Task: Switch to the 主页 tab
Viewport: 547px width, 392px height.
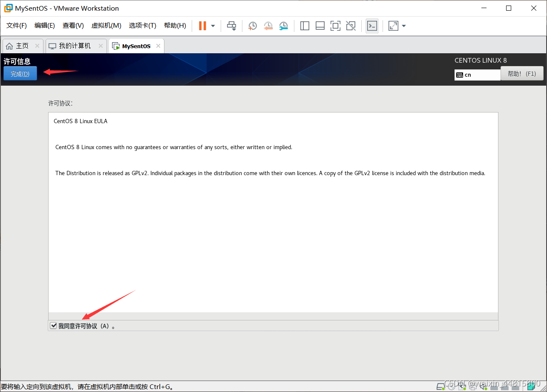Action: tap(22, 46)
